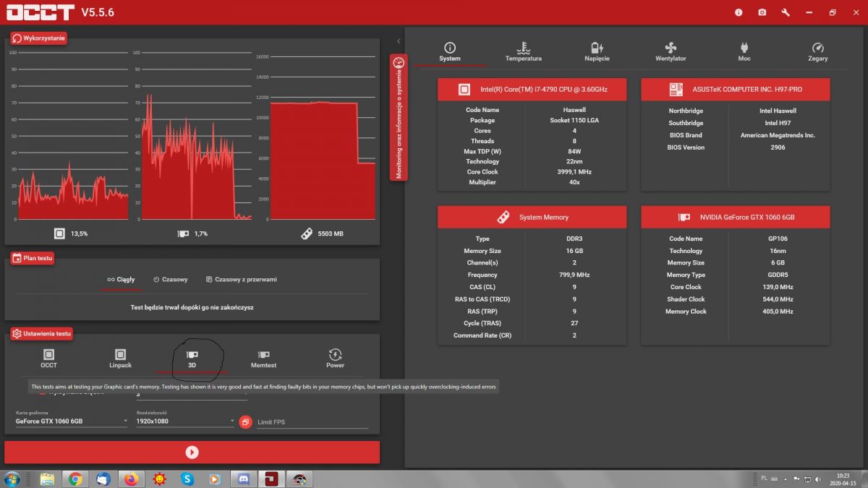
Task: Click the memory Frequency value 799,9 MHz
Action: [574, 275]
